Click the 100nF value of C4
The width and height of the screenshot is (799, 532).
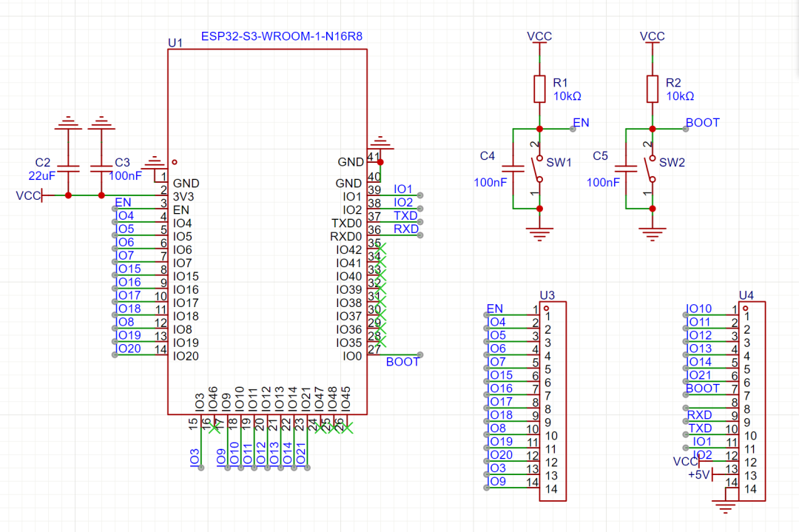[x=490, y=183]
